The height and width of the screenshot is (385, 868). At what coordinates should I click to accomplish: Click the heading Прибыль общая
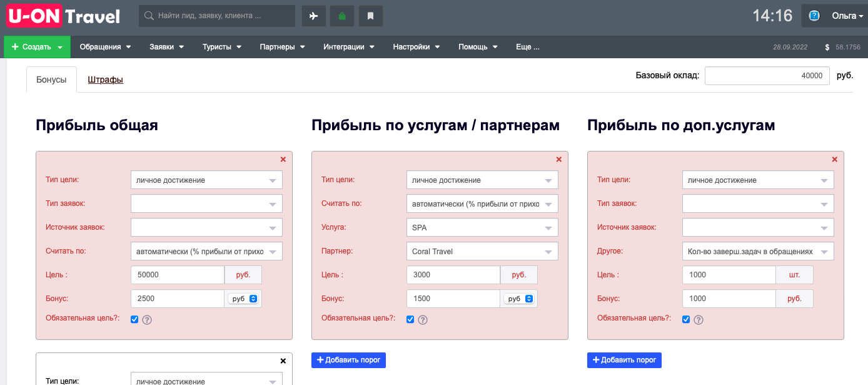point(97,125)
